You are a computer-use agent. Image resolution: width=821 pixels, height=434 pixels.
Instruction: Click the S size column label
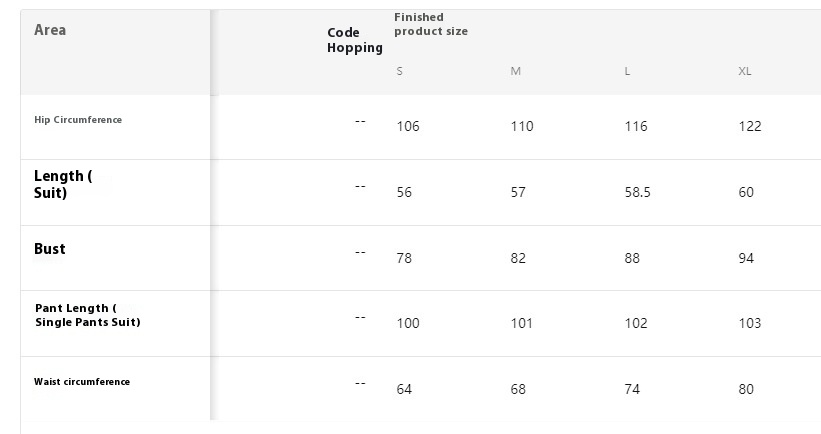point(400,72)
